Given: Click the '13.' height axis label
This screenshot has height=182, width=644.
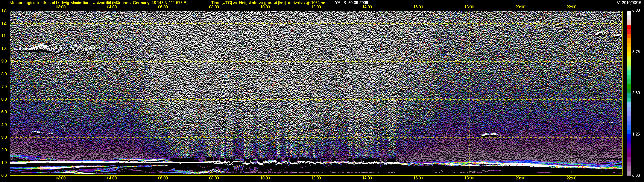Looking at the screenshot, I should [x=4, y=10].
